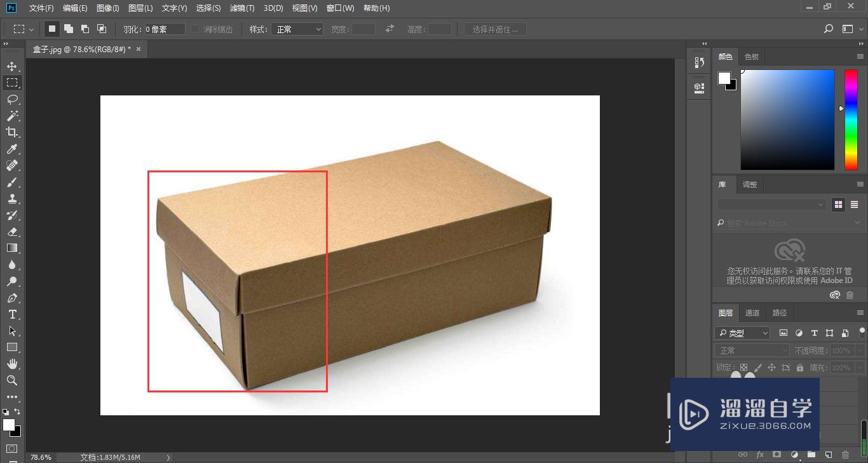Toggle Quick Mask mode in toolbar
The width and height of the screenshot is (868, 463).
(12, 448)
